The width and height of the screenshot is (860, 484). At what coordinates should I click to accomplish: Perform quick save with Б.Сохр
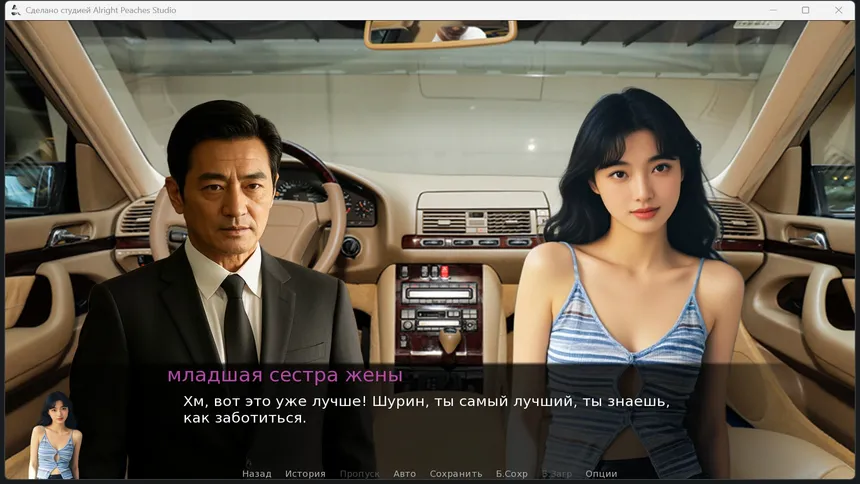(x=512, y=474)
